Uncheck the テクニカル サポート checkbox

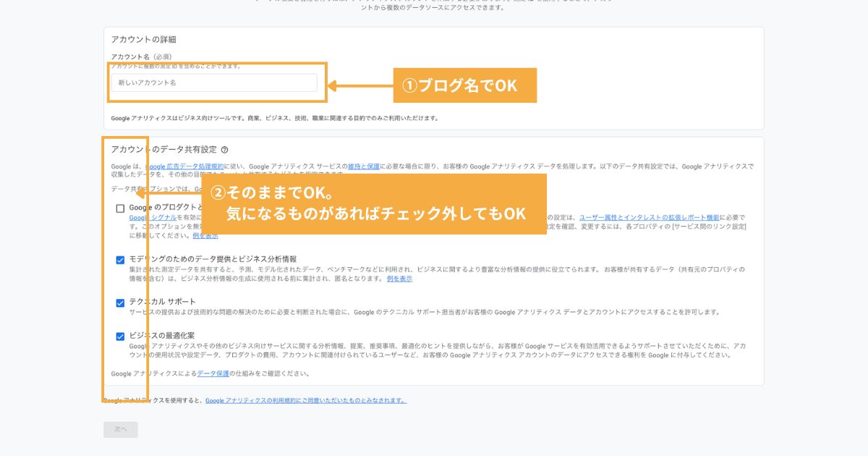[x=120, y=303]
